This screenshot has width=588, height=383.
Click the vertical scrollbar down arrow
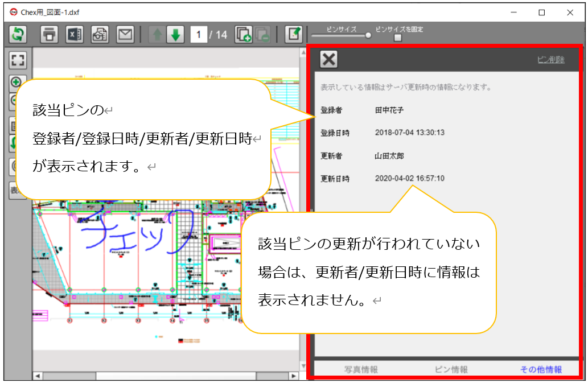click(x=303, y=366)
